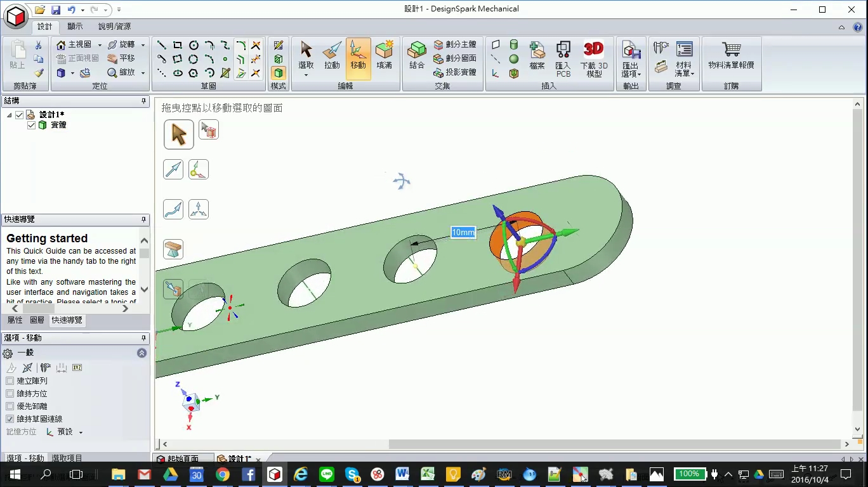Open Excel from the taskbar
The image size is (868, 487).
[428, 474]
